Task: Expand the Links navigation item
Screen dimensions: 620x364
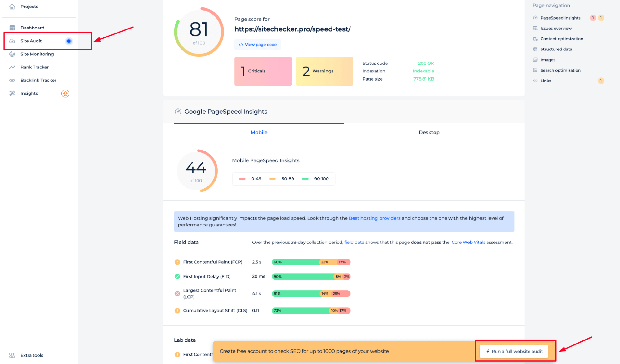Action: (x=545, y=81)
